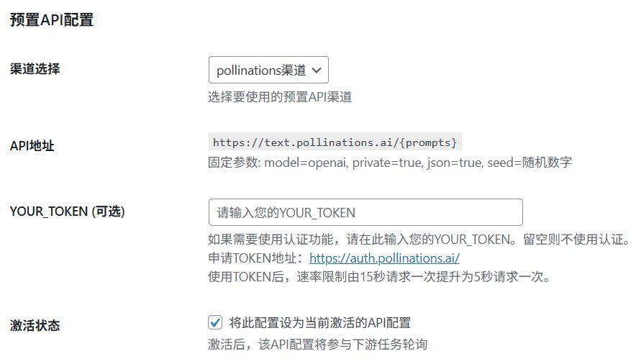Click the 渠道选择 field label
This screenshot has height=364, width=636.
point(35,69)
